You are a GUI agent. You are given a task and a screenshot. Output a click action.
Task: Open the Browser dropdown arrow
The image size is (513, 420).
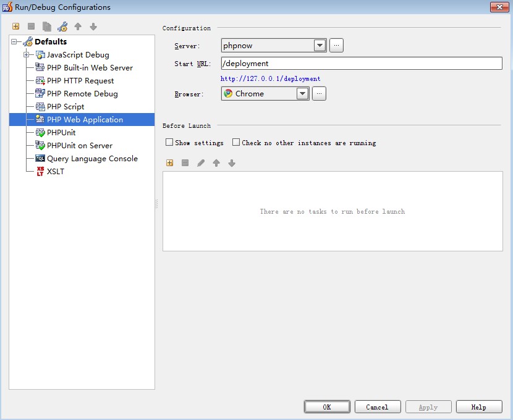303,93
